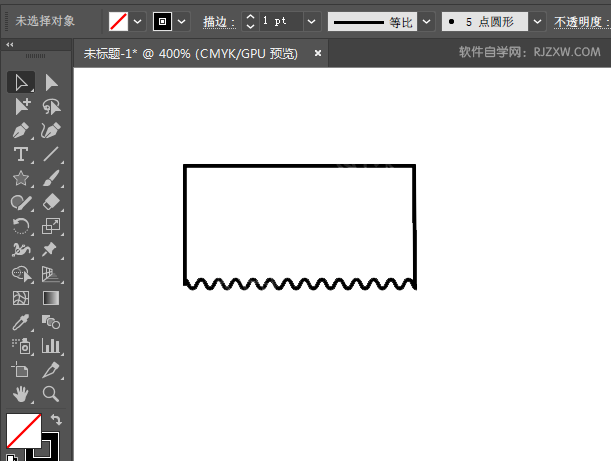Click the wavy-bottom rectangle shape on canvas
The image size is (611, 461).
point(300,227)
